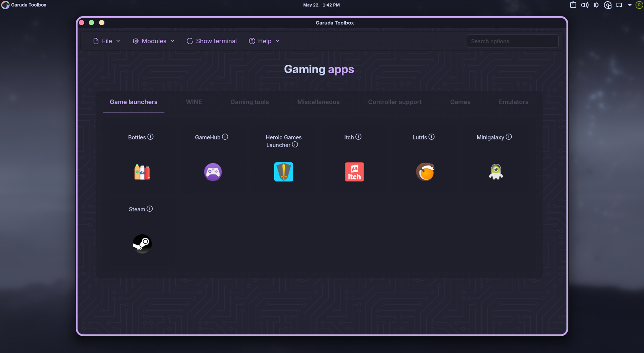Select the Minigalaxy app icon

click(496, 172)
